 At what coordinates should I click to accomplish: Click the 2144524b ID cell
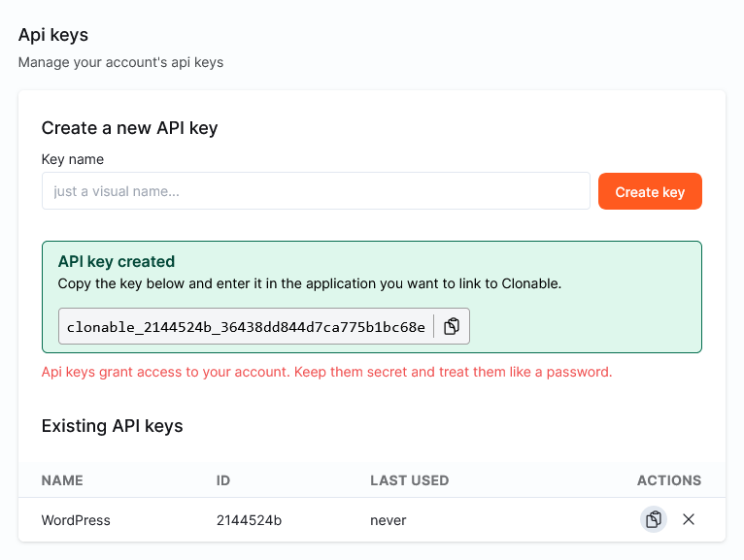coord(249,520)
